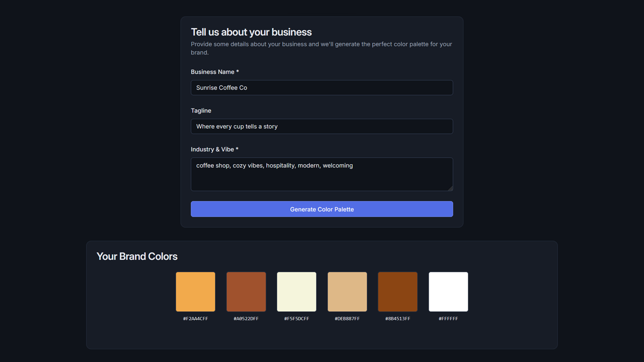Click the #A0522DFF hex code text
Image resolution: width=644 pixels, height=362 pixels.
point(246,319)
